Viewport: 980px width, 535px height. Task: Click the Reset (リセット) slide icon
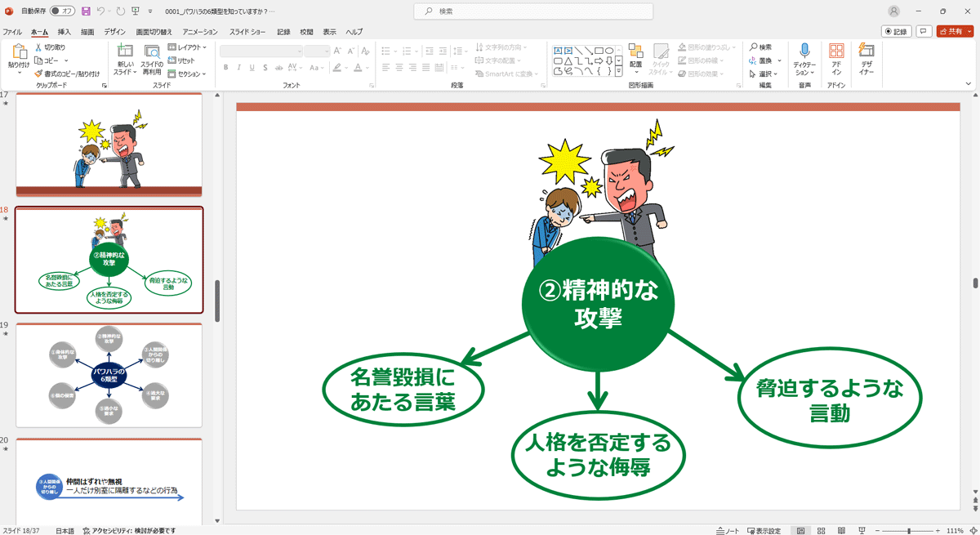pos(172,60)
